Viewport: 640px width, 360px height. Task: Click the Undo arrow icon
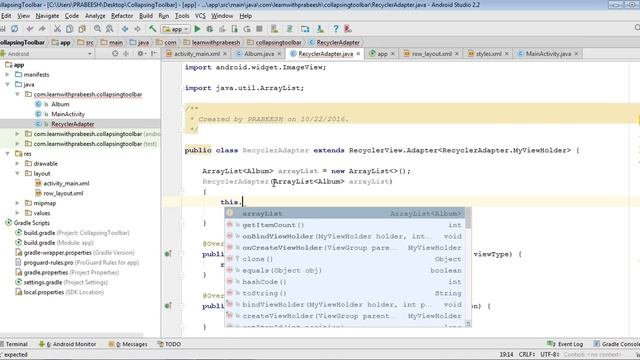(29, 29)
